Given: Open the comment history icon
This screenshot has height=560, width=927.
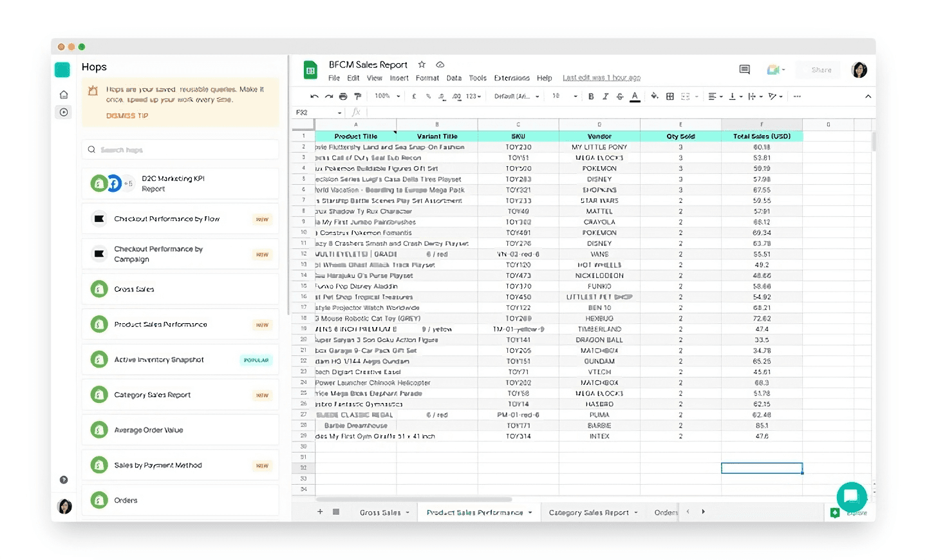Looking at the screenshot, I should 745,70.
